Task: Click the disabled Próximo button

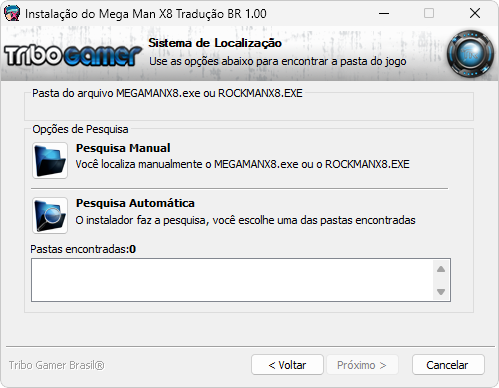Action: click(x=362, y=365)
